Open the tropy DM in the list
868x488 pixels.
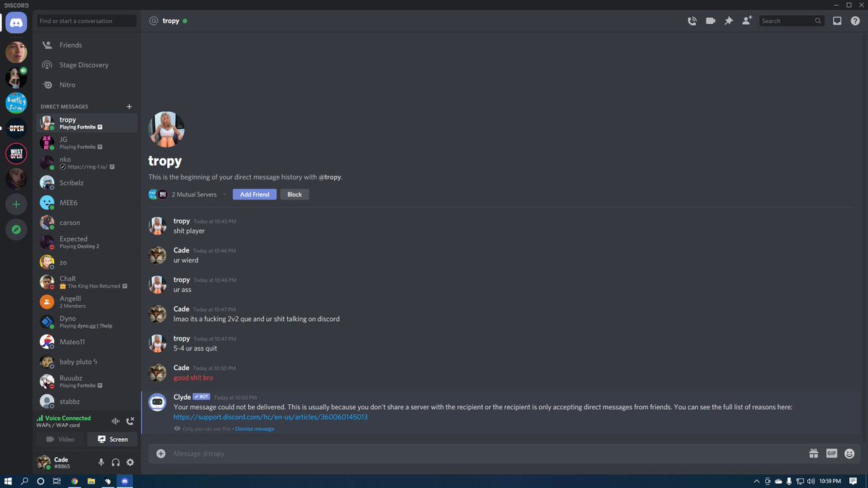click(87, 123)
